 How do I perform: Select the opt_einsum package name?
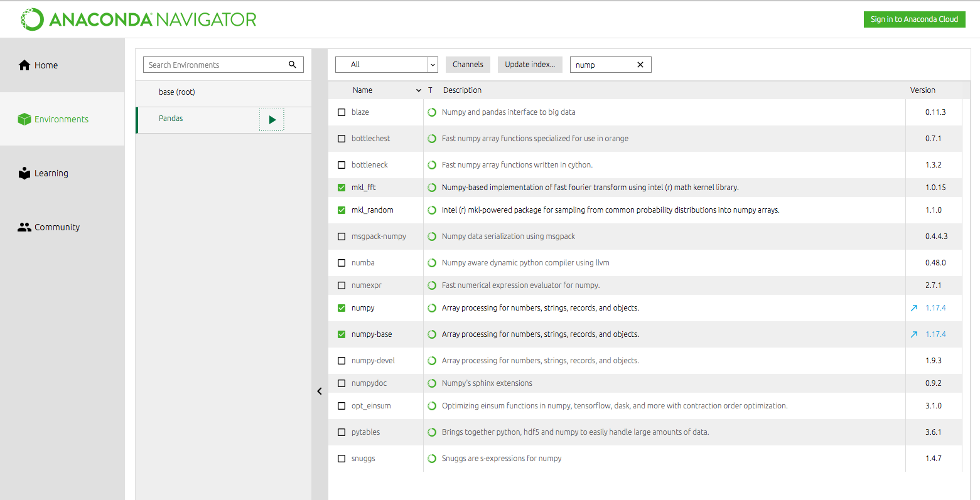tap(371, 406)
